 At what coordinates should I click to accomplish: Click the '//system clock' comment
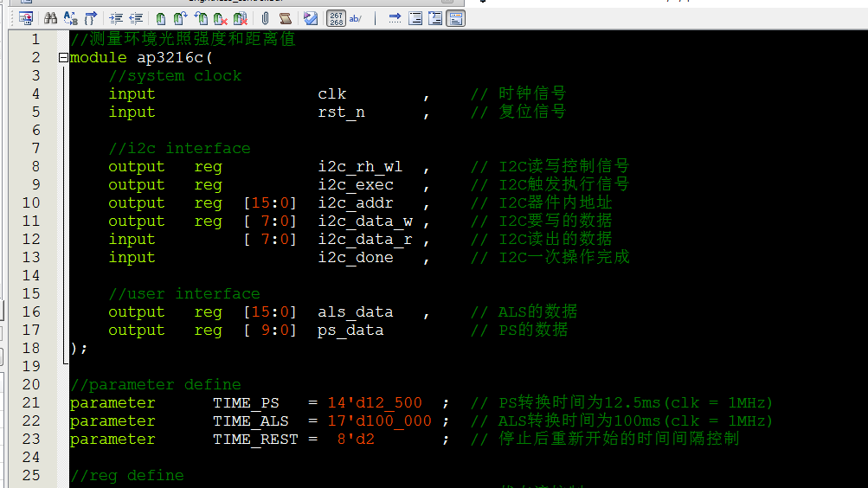(176, 76)
